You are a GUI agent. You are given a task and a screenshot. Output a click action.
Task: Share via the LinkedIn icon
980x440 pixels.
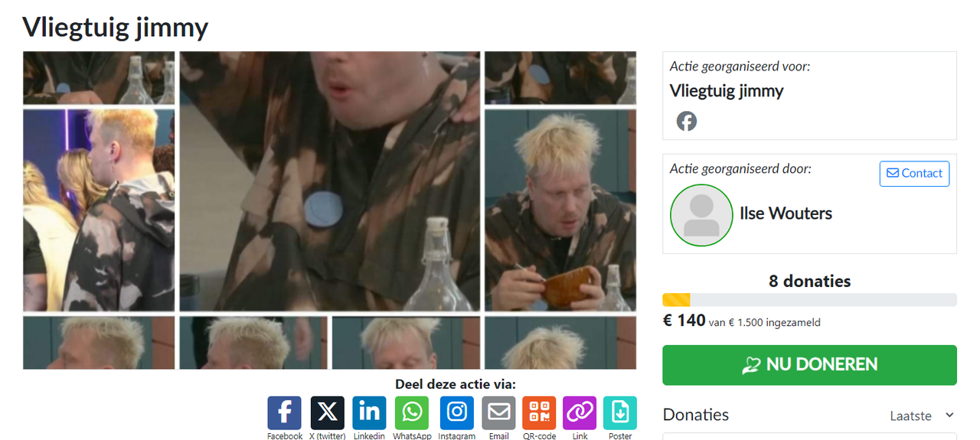tap(369, 412)
